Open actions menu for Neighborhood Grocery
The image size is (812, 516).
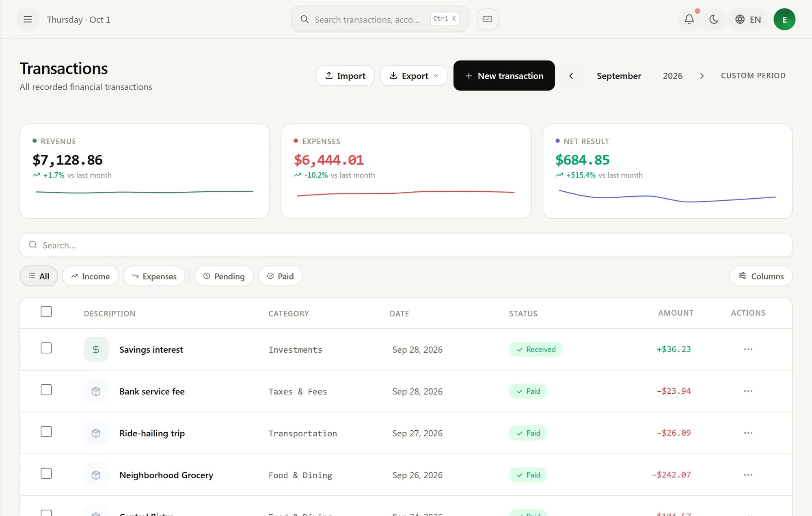pyautogui.click(x=748, y=475)
